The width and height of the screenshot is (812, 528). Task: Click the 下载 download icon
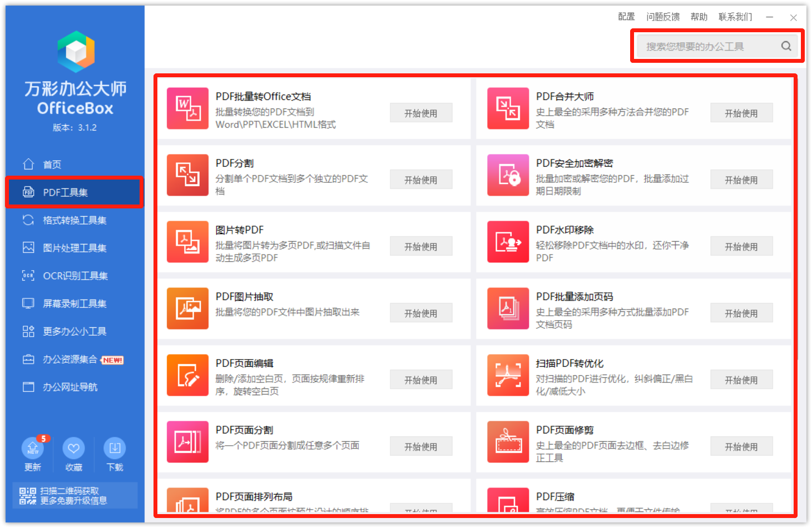115,448
